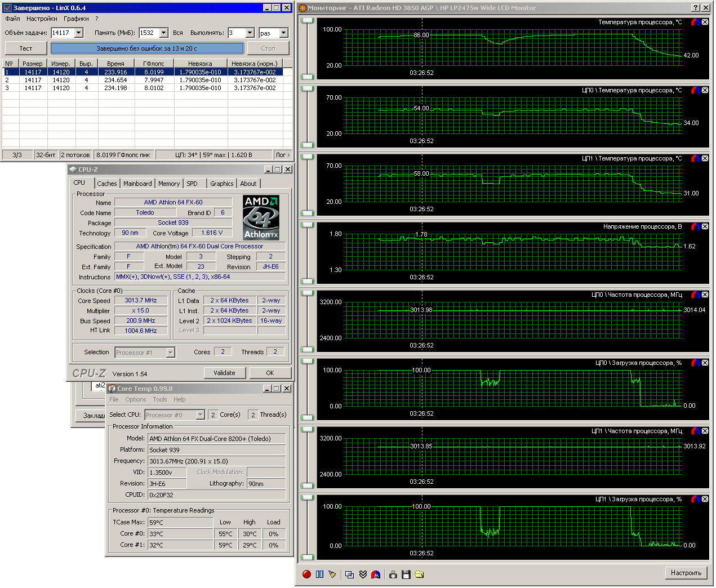This screenshot has width=716, height=588.
Task: Open the Настройки menu in LinX
Action: point(42,19)
